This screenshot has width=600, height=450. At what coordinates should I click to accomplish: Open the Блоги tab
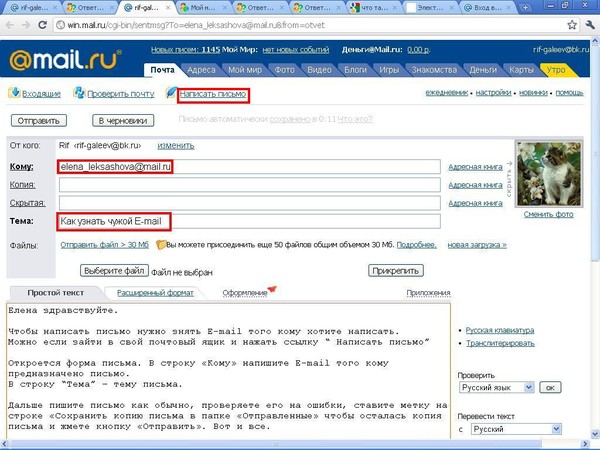click(x=355, y=70)
